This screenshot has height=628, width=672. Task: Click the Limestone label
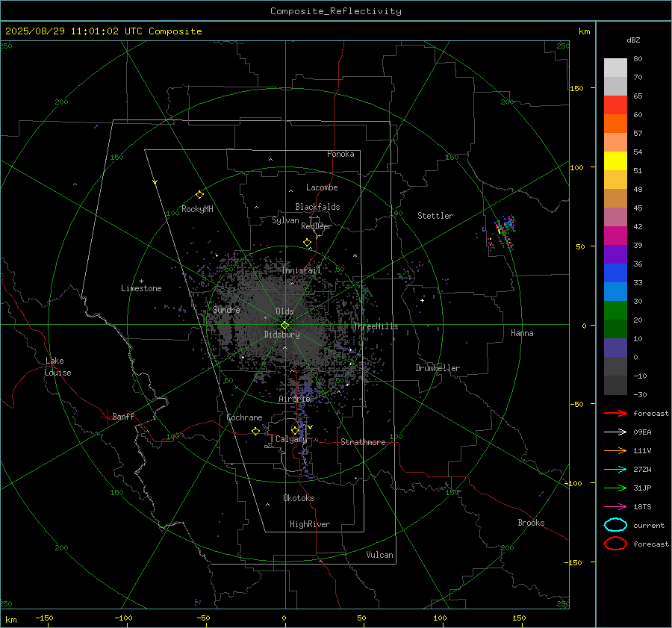click(141, 288)
